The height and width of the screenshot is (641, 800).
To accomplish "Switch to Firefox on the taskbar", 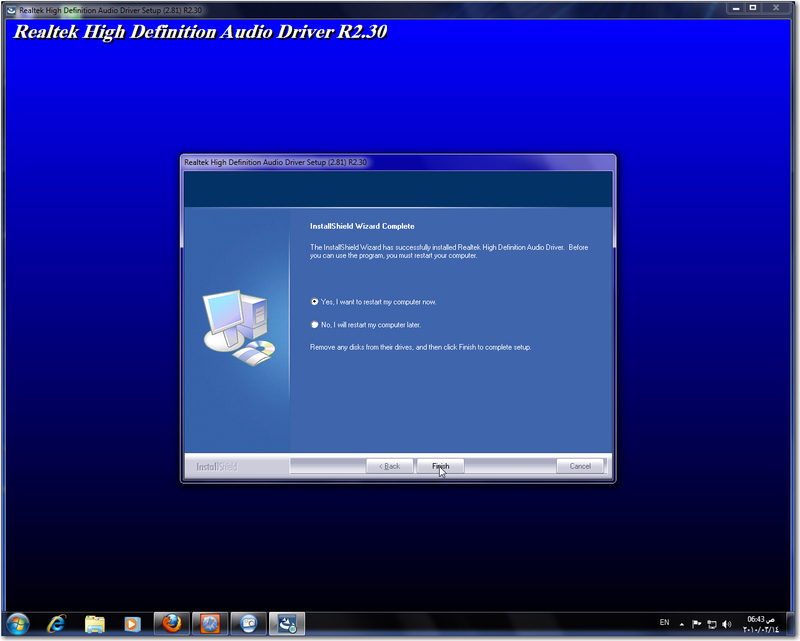I will (x=171, y=624).
